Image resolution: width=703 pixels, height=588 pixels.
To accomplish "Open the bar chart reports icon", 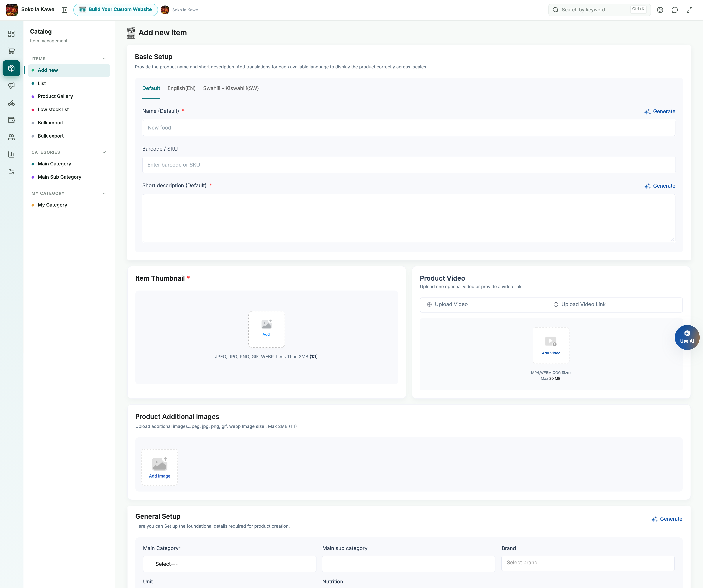I will [x=11, y=154].
